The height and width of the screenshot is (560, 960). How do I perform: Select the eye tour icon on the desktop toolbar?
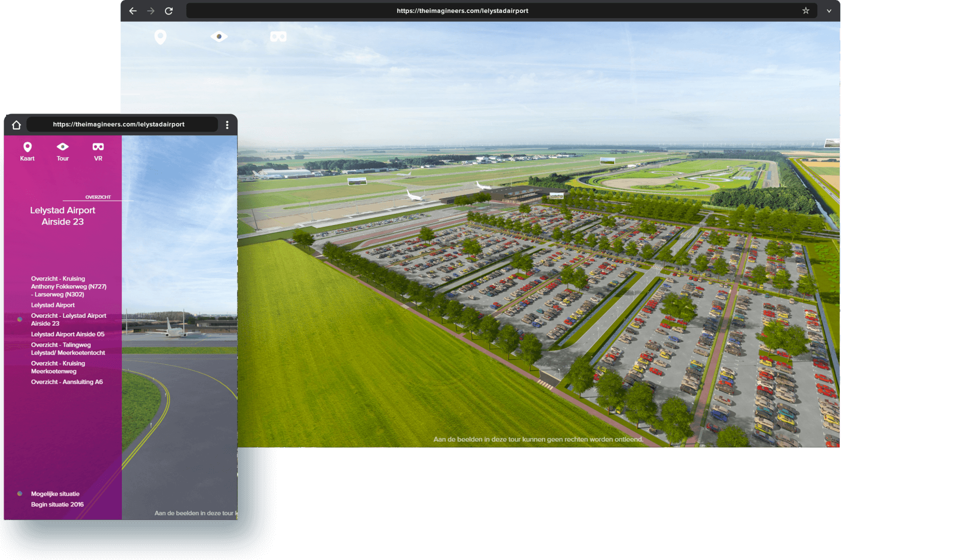pos(219,36)
